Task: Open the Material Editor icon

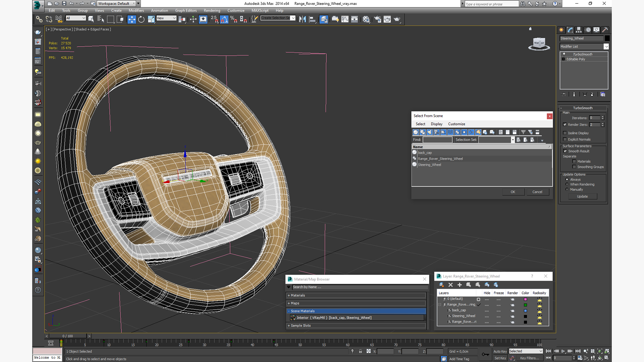Action: (x=366, y=19)
